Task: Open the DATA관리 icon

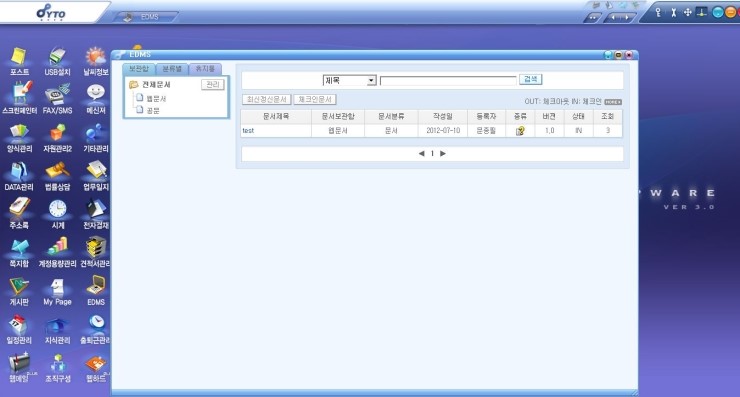Action: pyautogui.click(x=19, y=177)
